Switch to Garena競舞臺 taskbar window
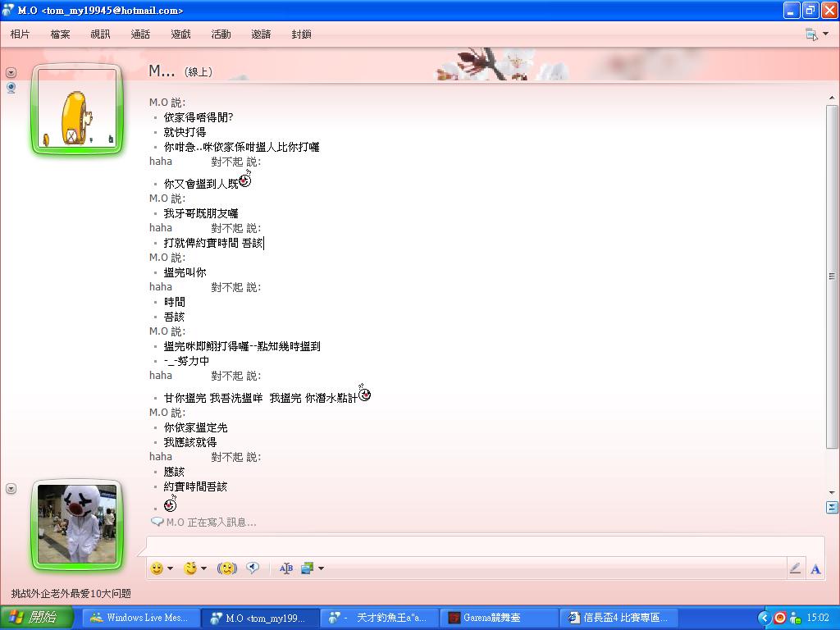Image resolution: width=840 pixels, height=630 pixels. [x=500, y=618]
